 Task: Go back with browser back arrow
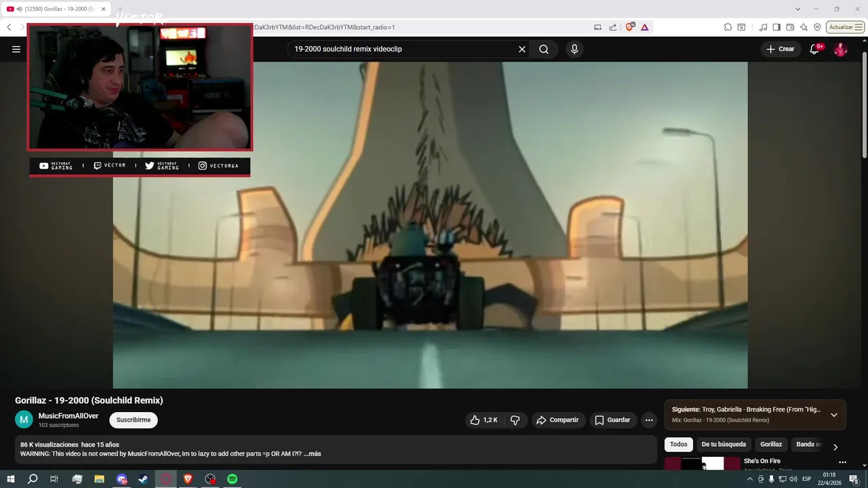click(9, 27)
